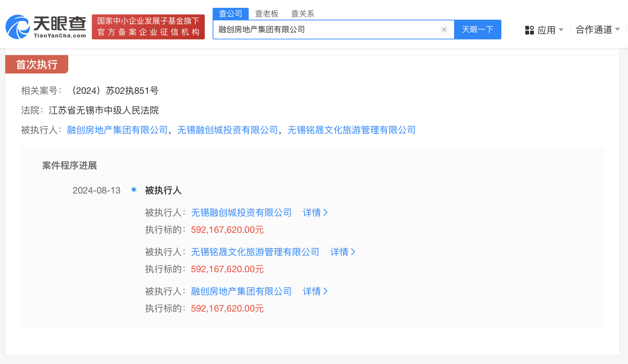Viewport: 628px width, 364px height.
Task: Open 融创房地产集团有限公司 in the top 被执行人 line
Action: coord(117,130)
